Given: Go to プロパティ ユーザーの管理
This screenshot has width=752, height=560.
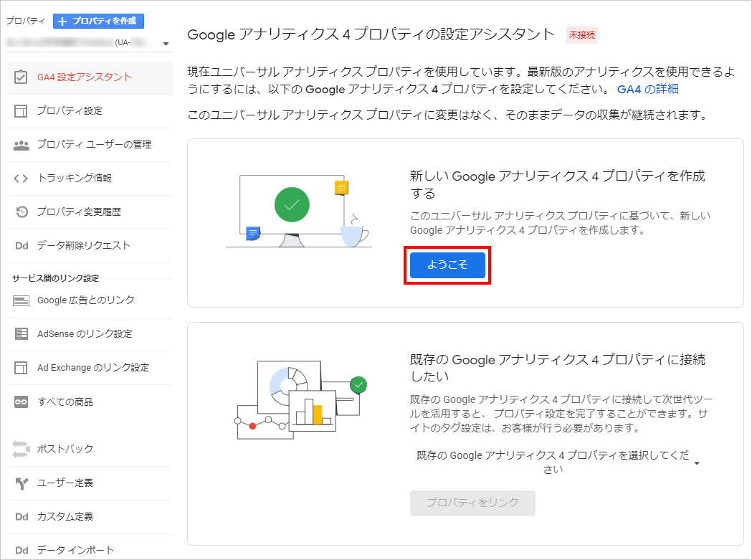Looking at the screenshot, I should coord(90,145).
